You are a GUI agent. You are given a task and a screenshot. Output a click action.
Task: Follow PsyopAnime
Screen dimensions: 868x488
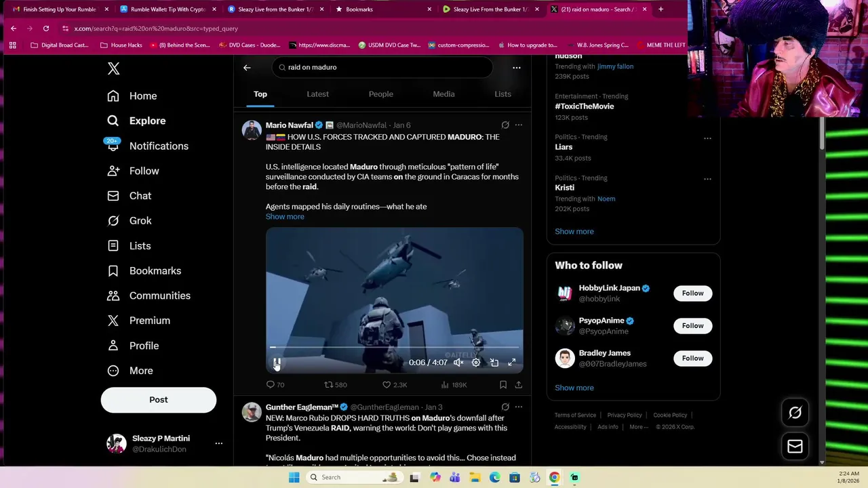point(692,325)
